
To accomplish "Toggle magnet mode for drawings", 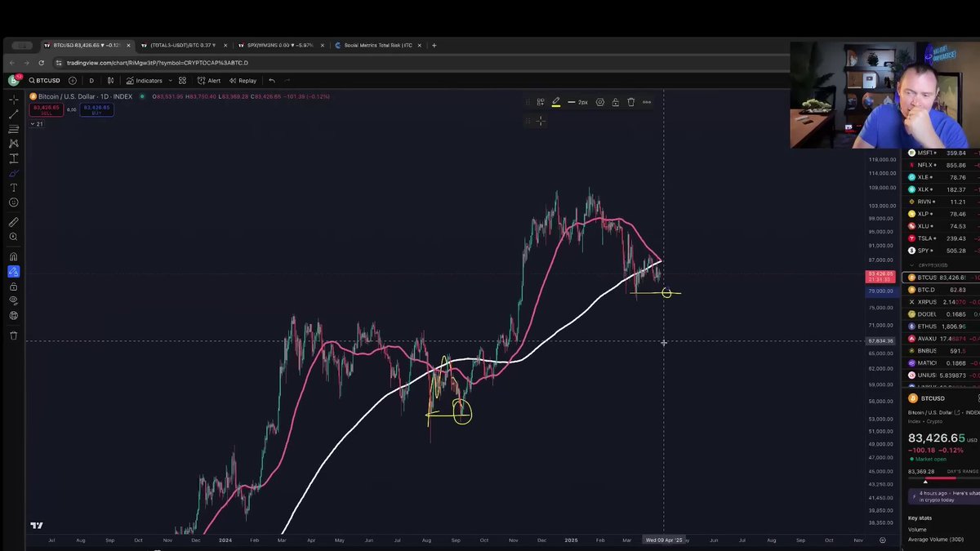I will (x=14, y=256).
